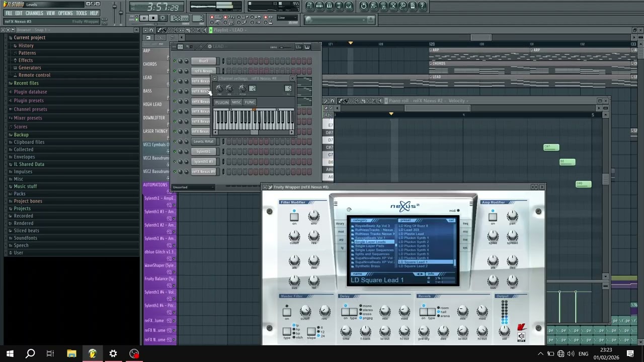Screen dimensions: 644x362
Task: Mute the Blue3 channel green light
Action: (x=175, y=61)
